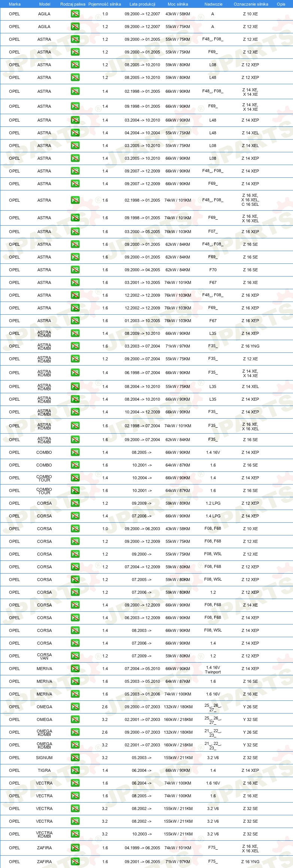Viewport: 293px width, 868px height.
Task: Click the Opis column header
Action: pyautogui.click(x=281, y=4)
